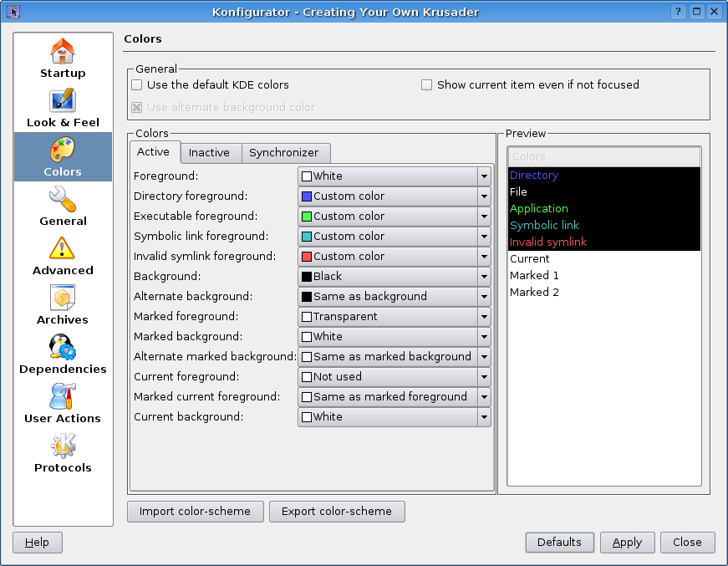Open the Protocols KDE gear icon
Viewport: 728px width, 566px height.
point(62,446)
